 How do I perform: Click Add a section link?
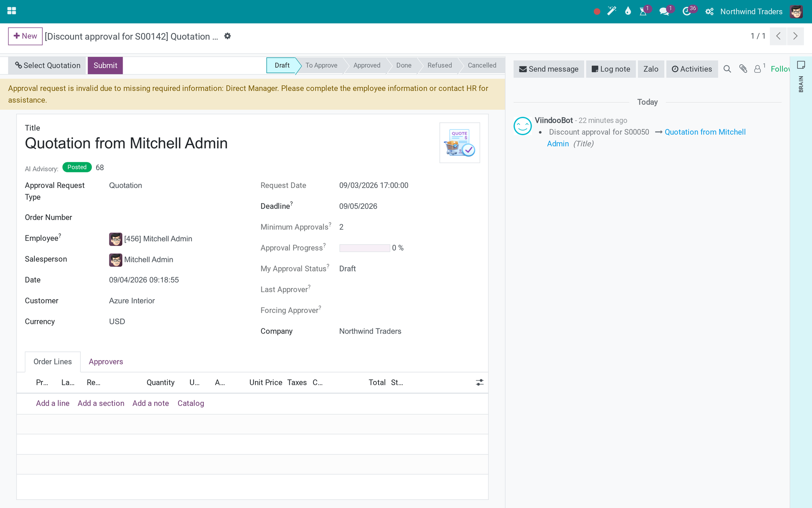101,403
